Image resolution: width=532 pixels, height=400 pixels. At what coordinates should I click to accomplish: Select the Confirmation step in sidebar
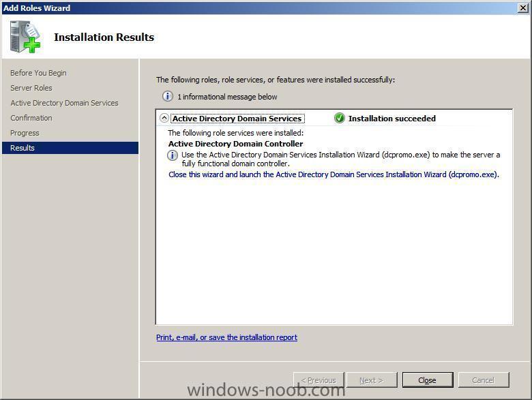[31, 118]
